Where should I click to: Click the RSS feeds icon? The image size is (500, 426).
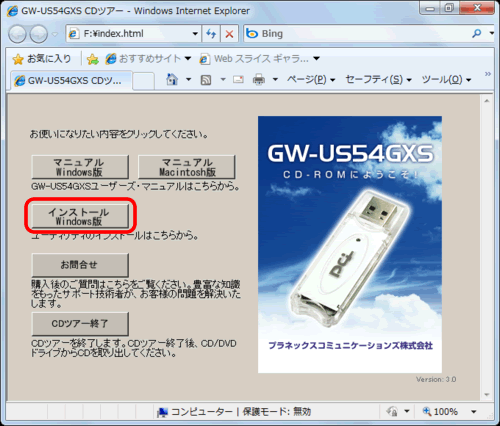click(x=206, y=80)
